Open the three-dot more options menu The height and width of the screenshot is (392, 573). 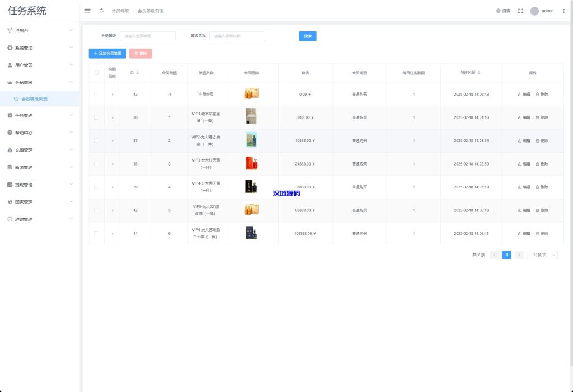pyautogui.click(x=563, y=11)
